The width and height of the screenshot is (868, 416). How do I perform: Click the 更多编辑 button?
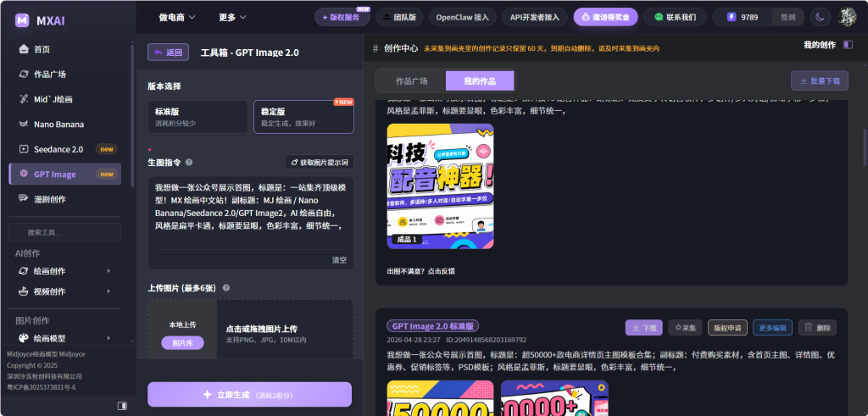pos(772,328)
